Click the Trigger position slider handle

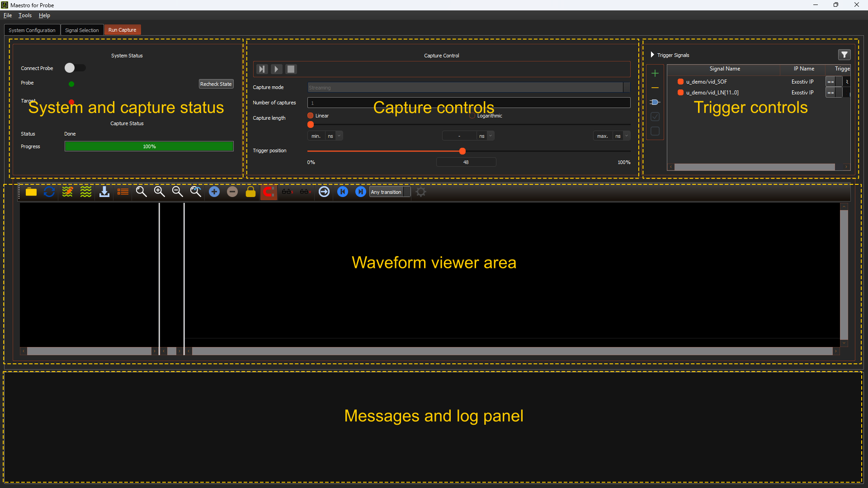[462, 151]
